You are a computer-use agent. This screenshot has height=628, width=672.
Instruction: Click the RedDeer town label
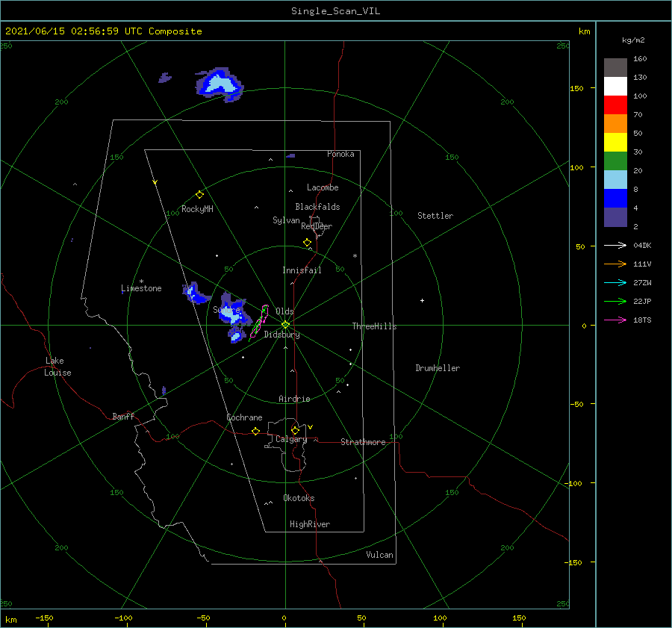317,226
